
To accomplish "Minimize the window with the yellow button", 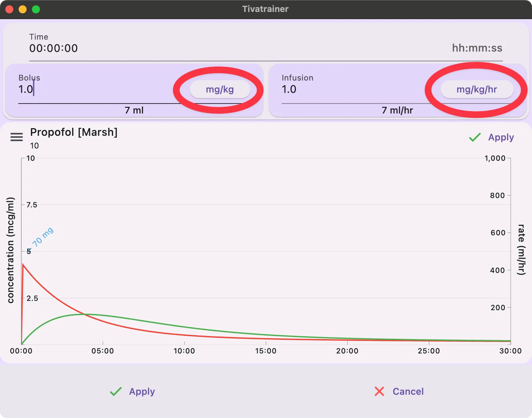I will coord(23,9).
